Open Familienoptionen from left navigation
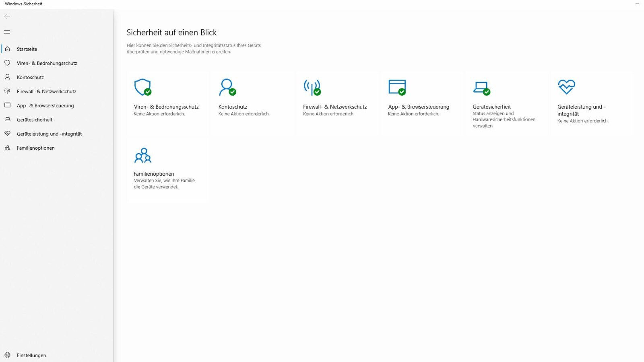Screen dimensions: 644x362 [x=35, y=148]
